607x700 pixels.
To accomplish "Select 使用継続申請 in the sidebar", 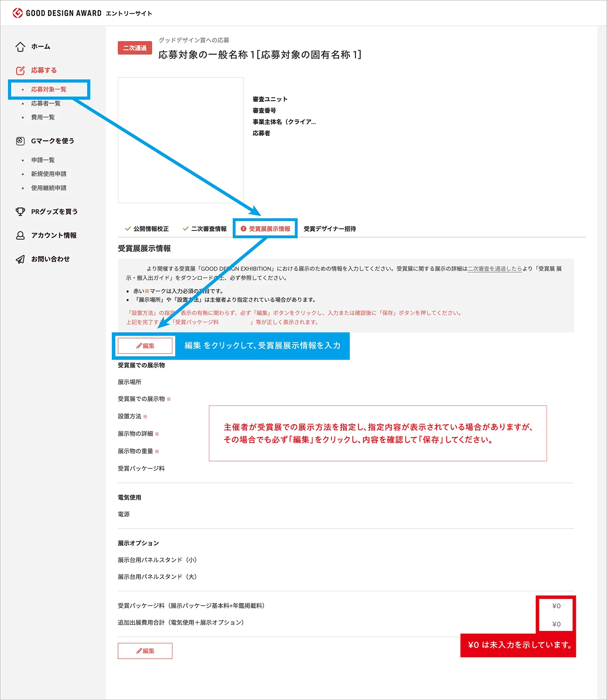I will (49, 188).
